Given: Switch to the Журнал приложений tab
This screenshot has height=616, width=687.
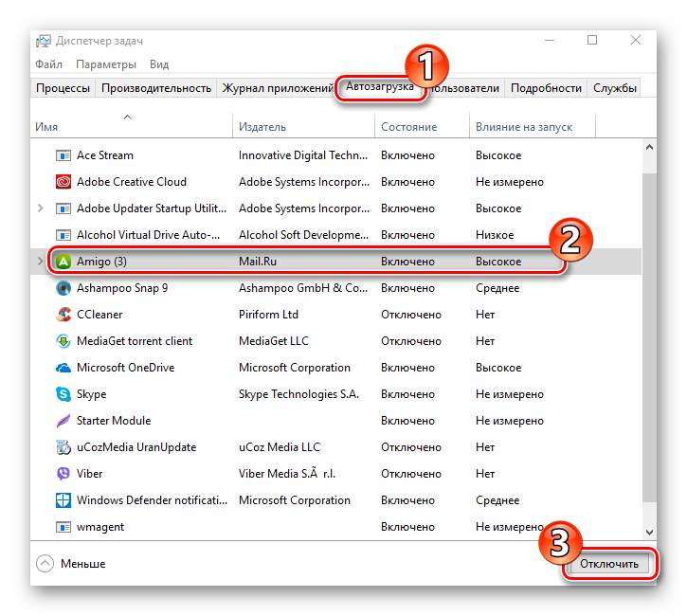Looking at the screenshot, I should point(278,88).
